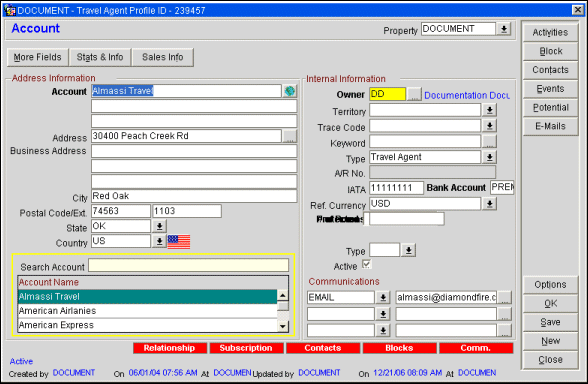
Task: Click the Search Account input field
Action: (189, 266)
